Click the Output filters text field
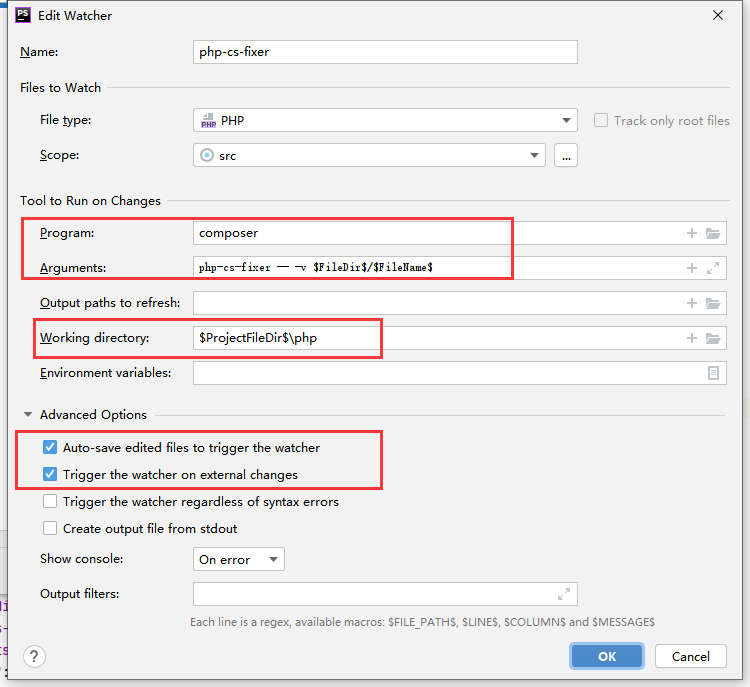This screenshot has height=687, width=750. tap(385, 594)
